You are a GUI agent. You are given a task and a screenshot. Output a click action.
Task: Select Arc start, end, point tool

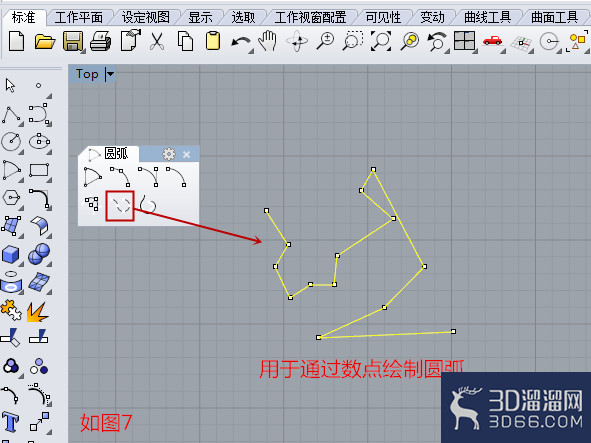(120, 177)
